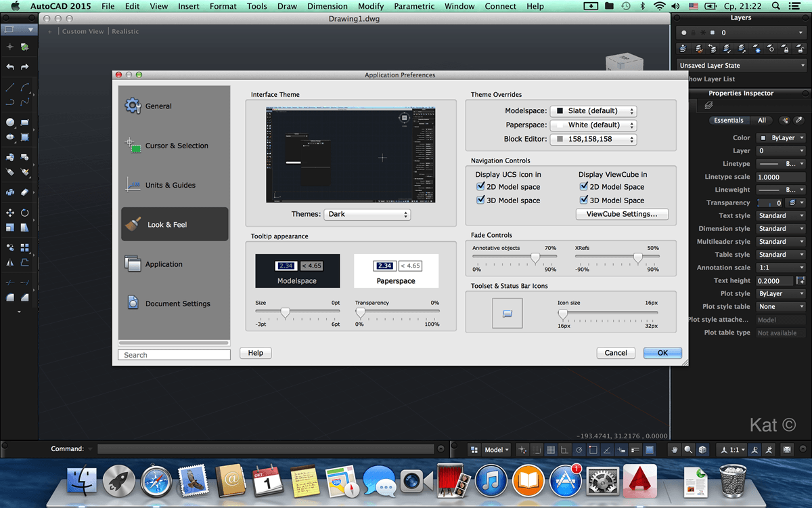Open Units & Guides preferences
Image resolution: width=812 pixels, height=508 pixels.
click(175, 185)
